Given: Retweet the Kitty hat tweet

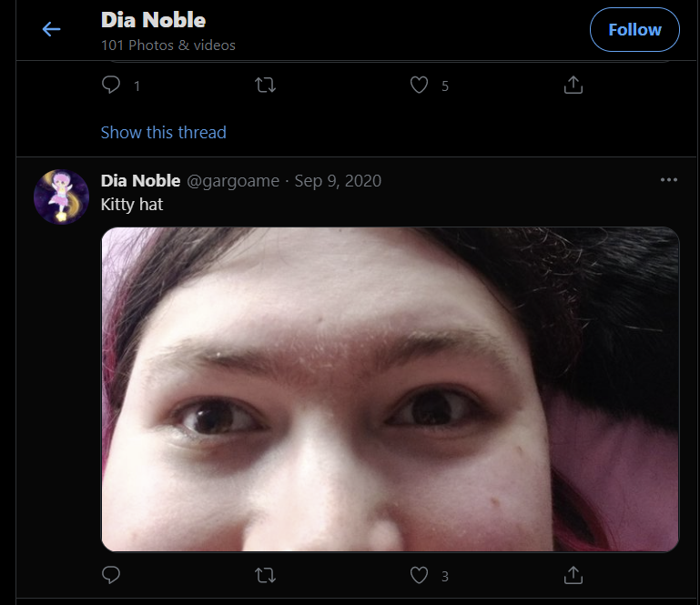Looking at the screenshot, I should tap(265, 575).
